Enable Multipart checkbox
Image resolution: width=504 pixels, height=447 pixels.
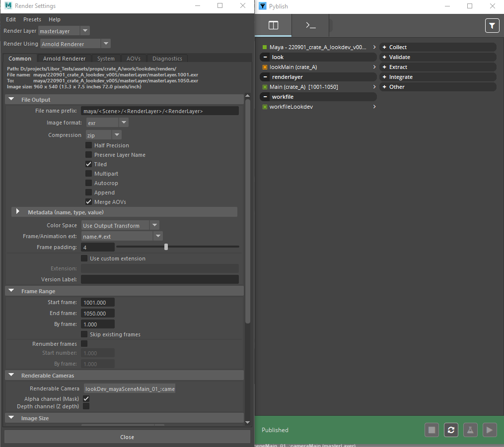[x=88, y=174]
